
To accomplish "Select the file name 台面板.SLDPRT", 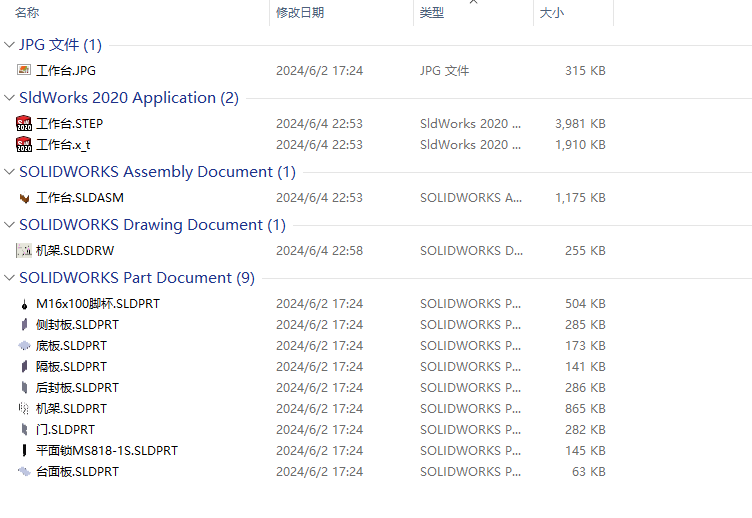I will 78,472.
